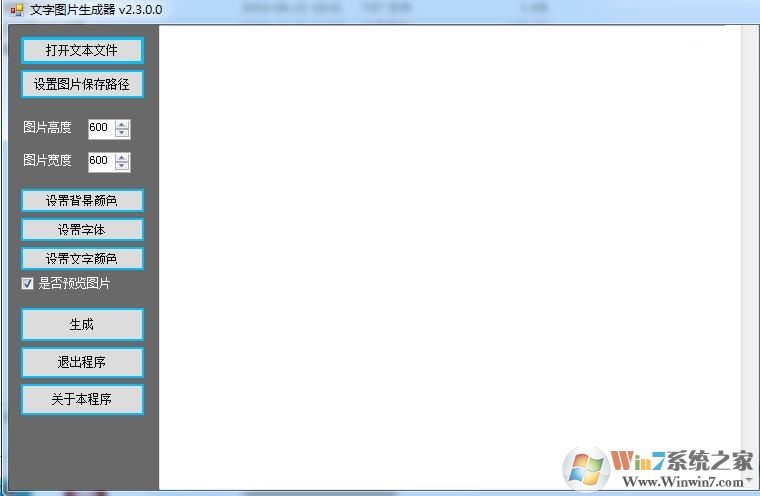Open a text file with 打开文本文件
This screenshot has width=760, height=496.
coord(82,50)
